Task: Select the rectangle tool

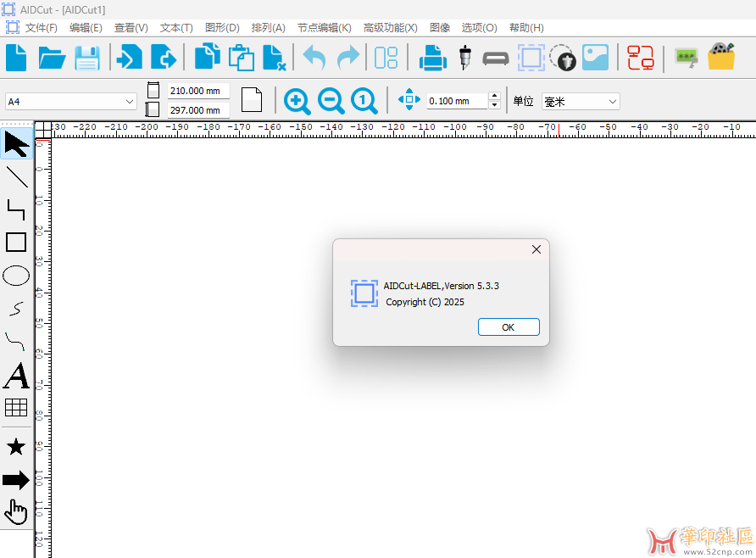Action: point(16,242)
